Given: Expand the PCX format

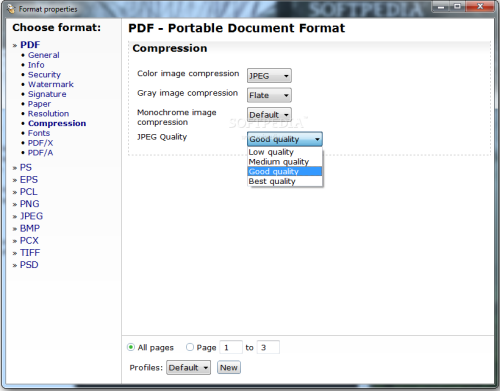Looking at the screenshot, I should pyautogui.click(x=29, y=240).
